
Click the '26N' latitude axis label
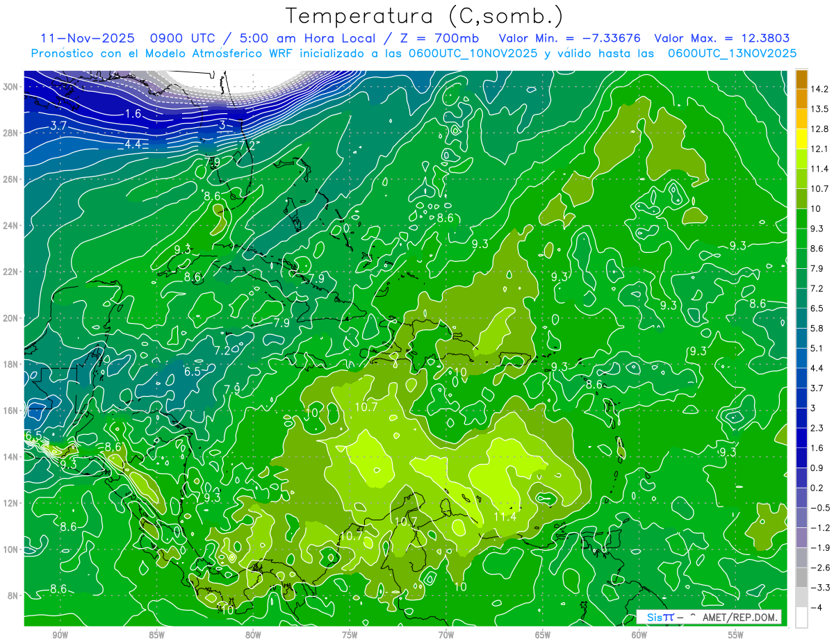pyautogui.click(x=12, y=179)
